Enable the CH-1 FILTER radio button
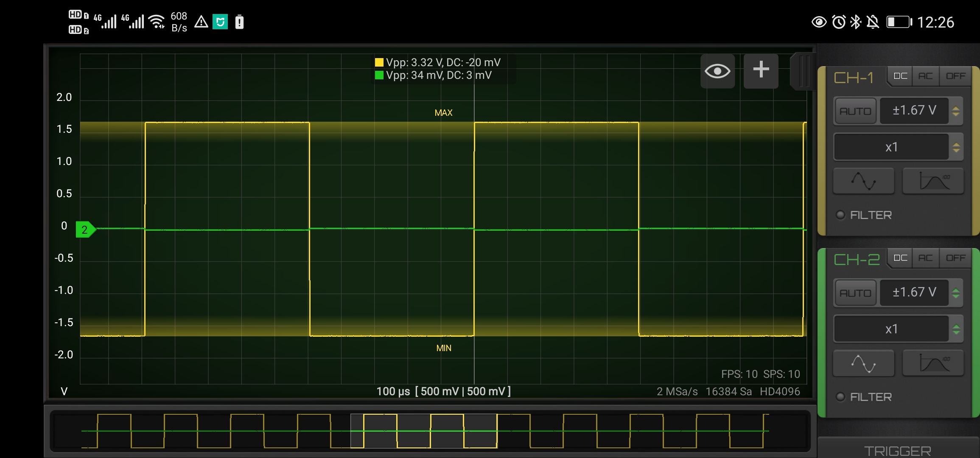Screen dimensions: 980x458 click(840, 215)
